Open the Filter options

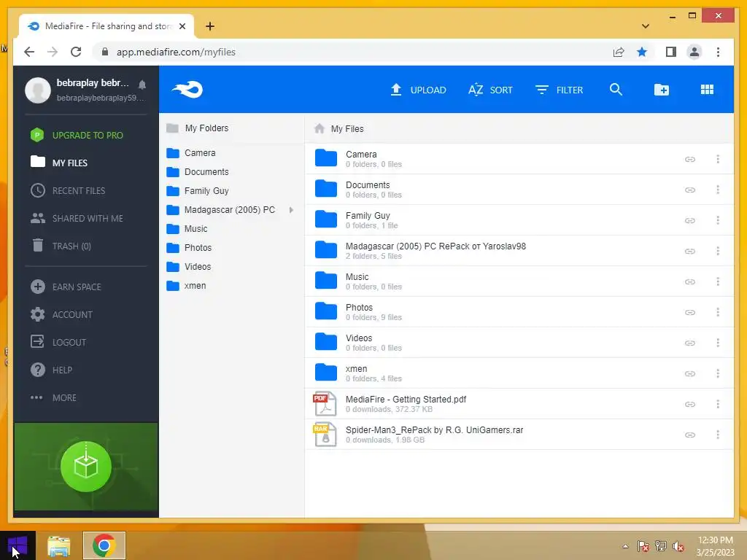[559, 90]
